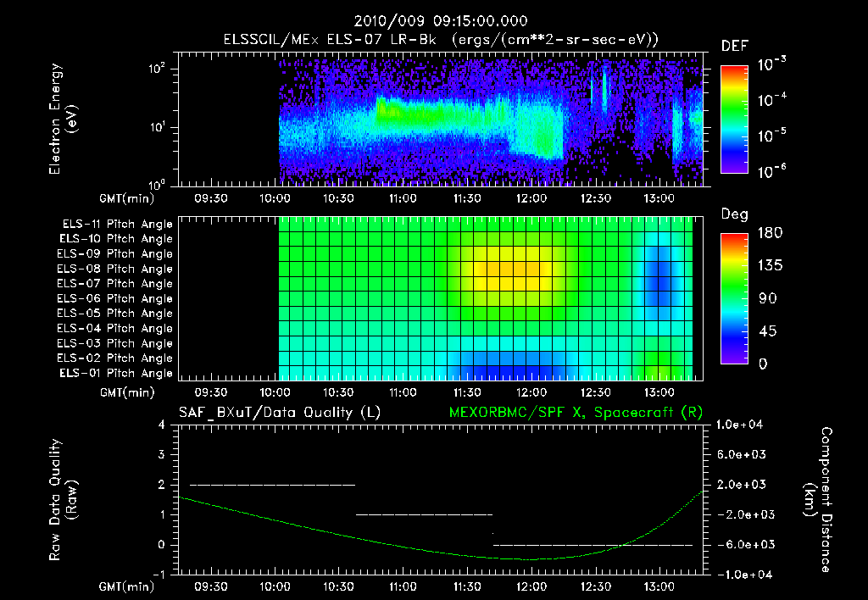This screenshot has height=600, width=868.
Task: Click the "Raw Data Quality (Raw)" axis label
Action: click(63, 500)
